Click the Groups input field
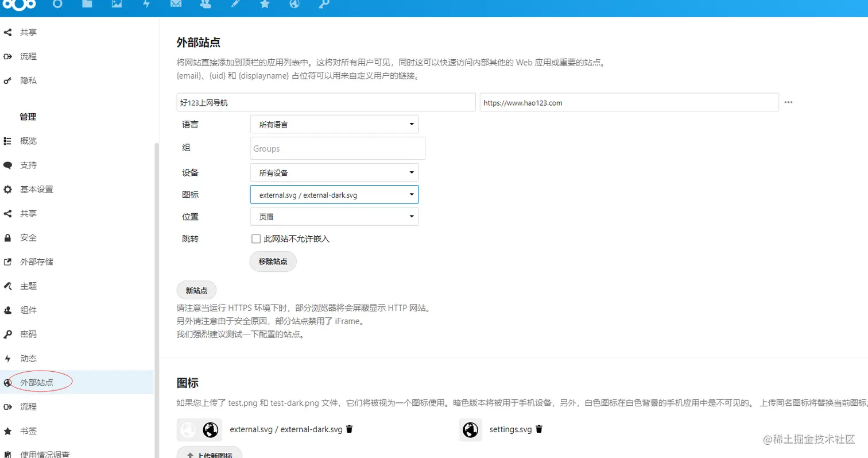The height and width of the screenshot is (458, 868). [x=338, y=148]
